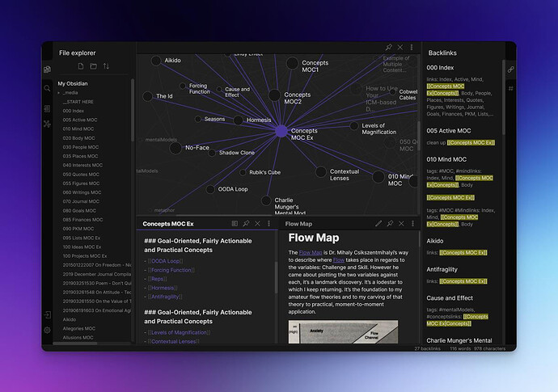
Task: Click the My Obsidian vault name
Action: coord(73,83)
